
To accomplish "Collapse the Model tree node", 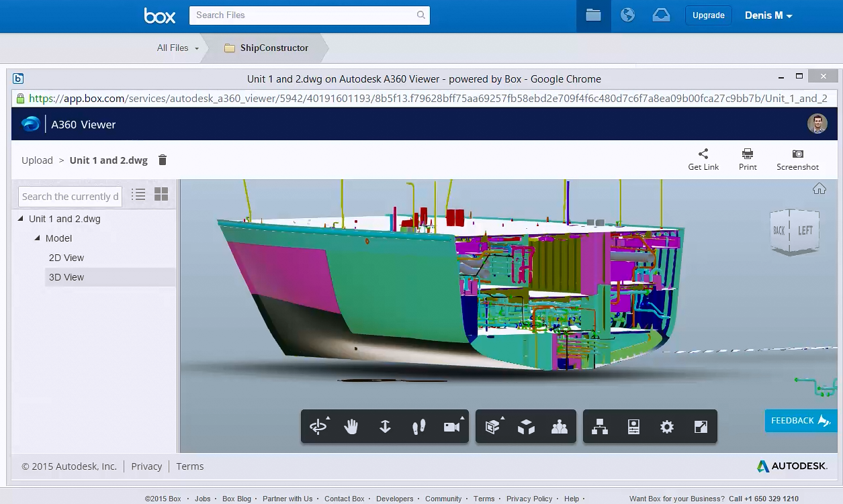I will pyautogui.click(x=37, y=238).
